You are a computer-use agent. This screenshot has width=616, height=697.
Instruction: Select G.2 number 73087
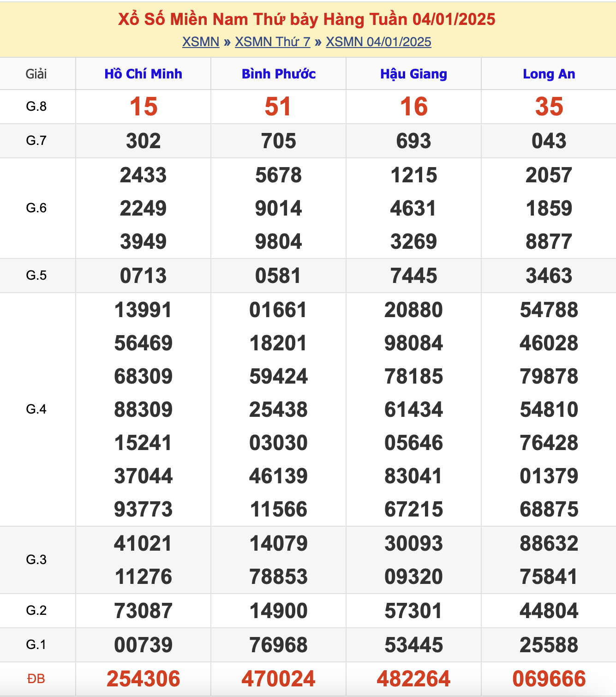144,611
